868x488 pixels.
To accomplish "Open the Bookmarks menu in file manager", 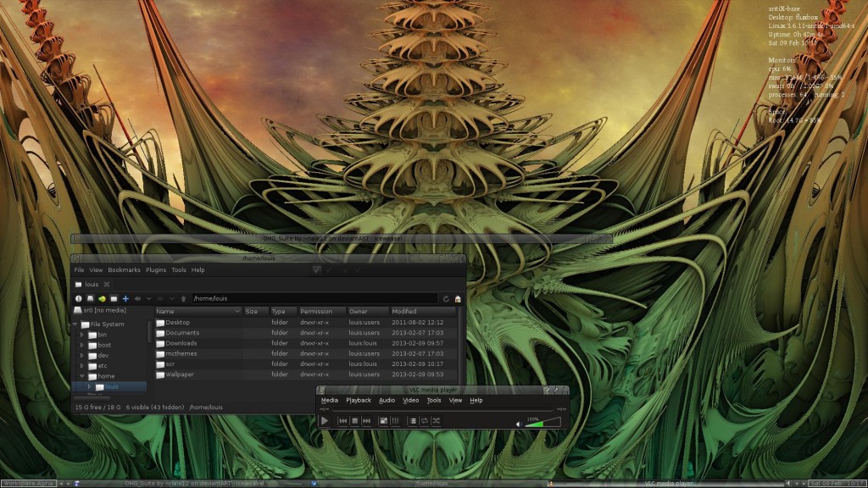I will [124, 270].
